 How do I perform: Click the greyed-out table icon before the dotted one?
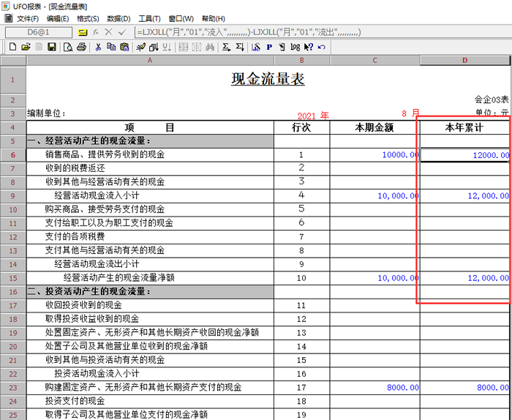click(184, 47)
